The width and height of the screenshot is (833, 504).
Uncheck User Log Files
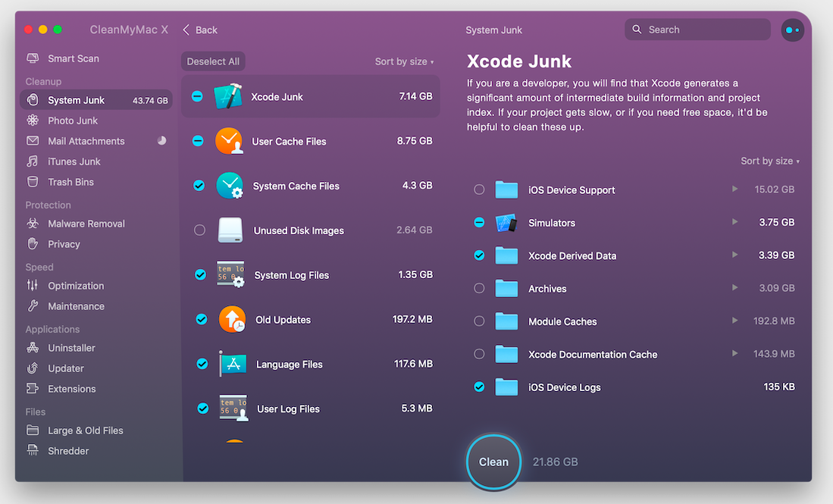tap(203, 409)
